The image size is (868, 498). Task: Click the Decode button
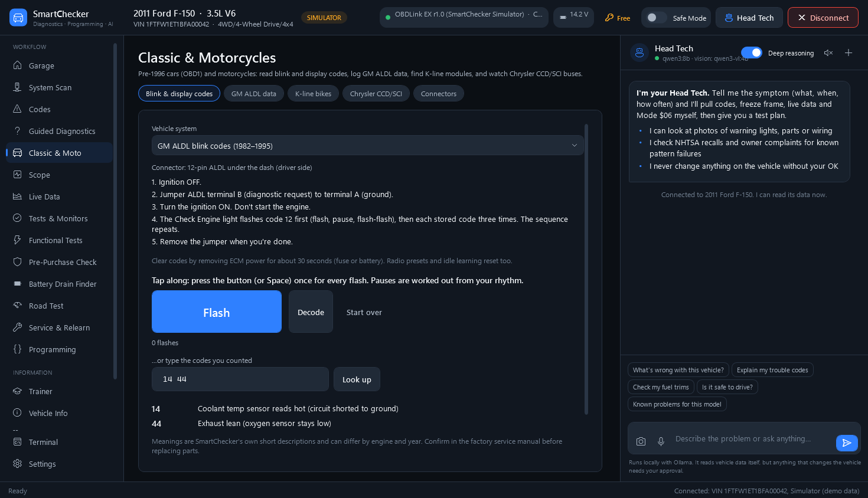coord(311,312)
